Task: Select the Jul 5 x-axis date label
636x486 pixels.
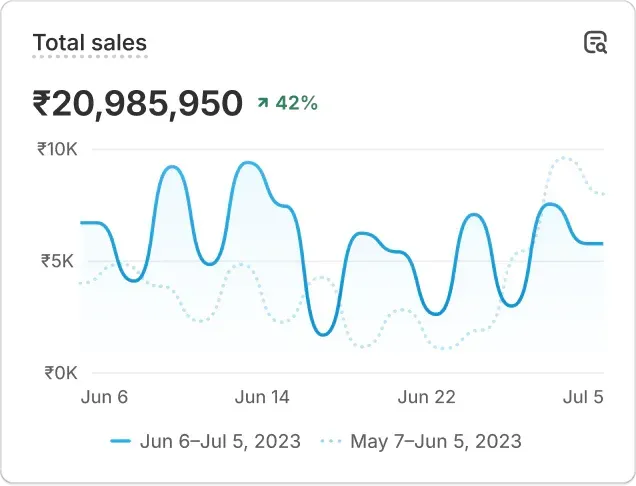Action: pos(583,397)
